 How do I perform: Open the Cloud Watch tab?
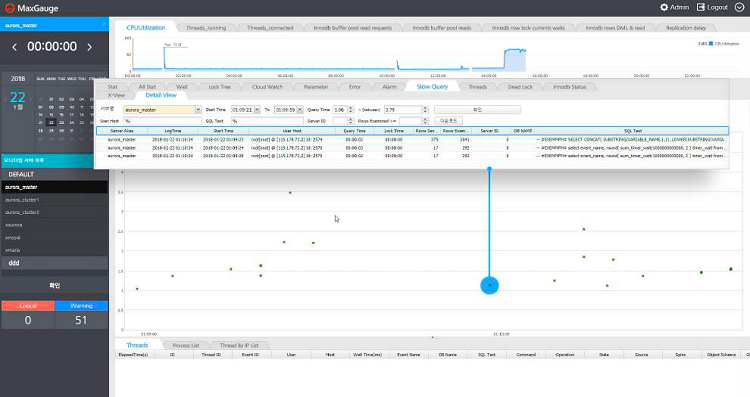coord(267,87)
